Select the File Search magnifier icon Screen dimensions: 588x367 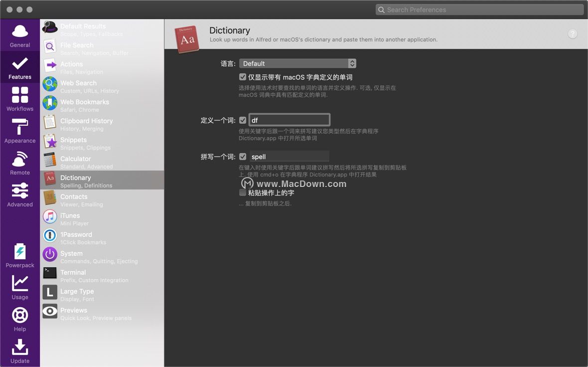pyautogui.click(x=49, y=46)
